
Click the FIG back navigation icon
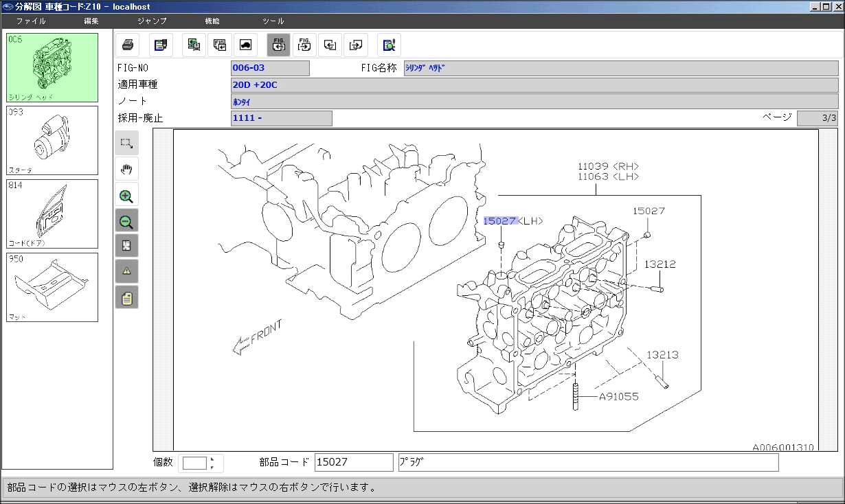click(278, 45)
